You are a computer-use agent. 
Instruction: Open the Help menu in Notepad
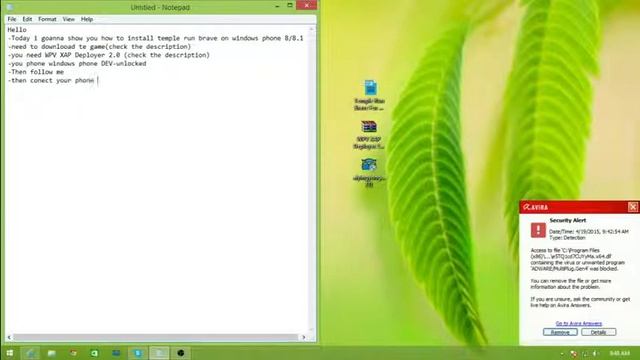87,19
